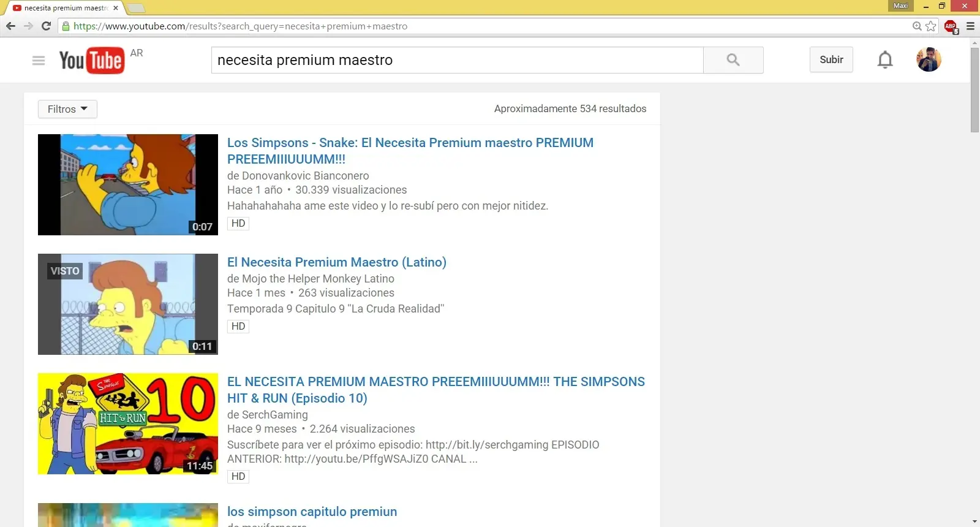Open 'EL NECESITA PREMIUM MAESTRO PREEEMIIIUUUMM' Episodio 10 title
The image size is (980, 527).
(435, 390)
